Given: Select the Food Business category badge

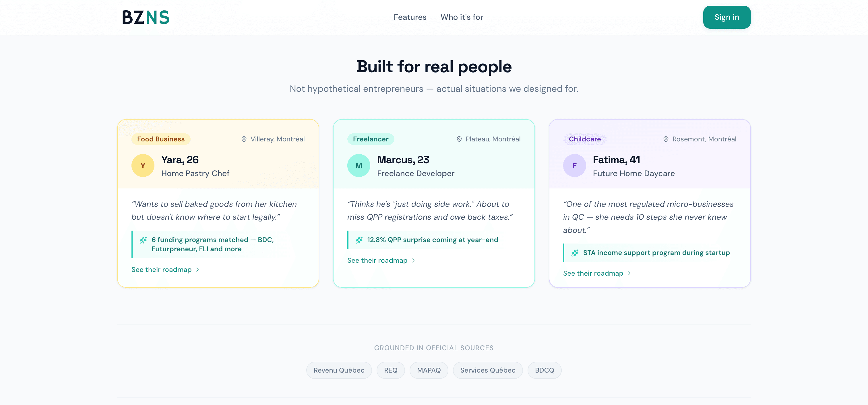Looking at the screenshot, I should [x=161, y=139].
